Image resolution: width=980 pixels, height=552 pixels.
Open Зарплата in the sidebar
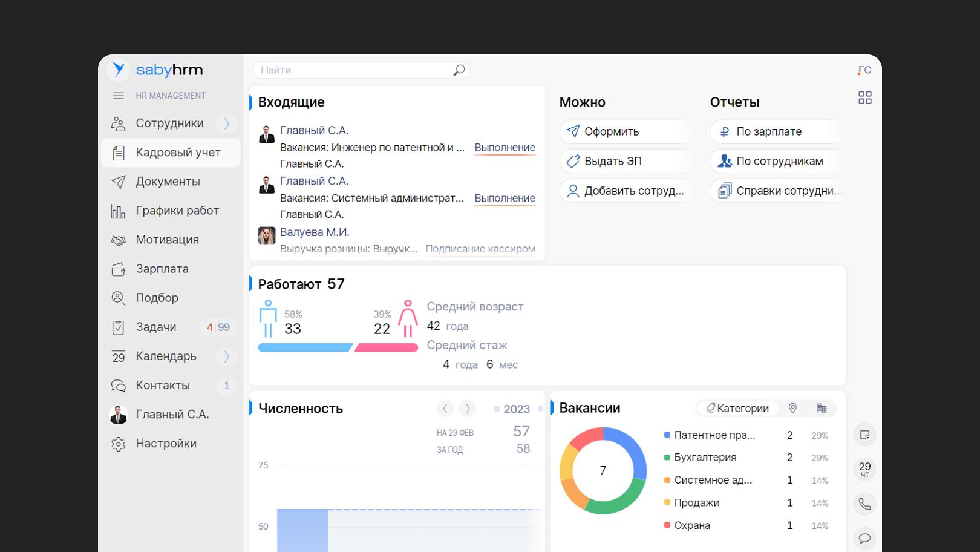click(162, 269)
